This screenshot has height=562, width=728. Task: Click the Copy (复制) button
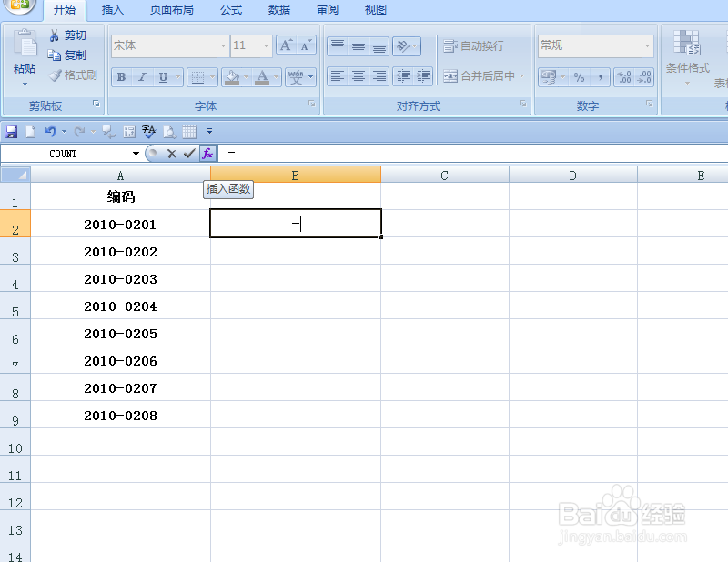(67, 55)
